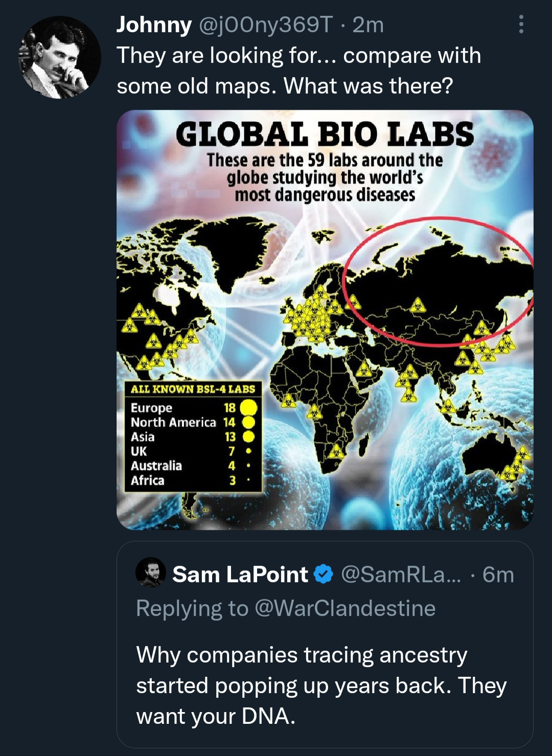Click the 'ALL KNOWN BSL-4 LABS' legend header
The image size is (552, 756).
click(x=193, y=389)
